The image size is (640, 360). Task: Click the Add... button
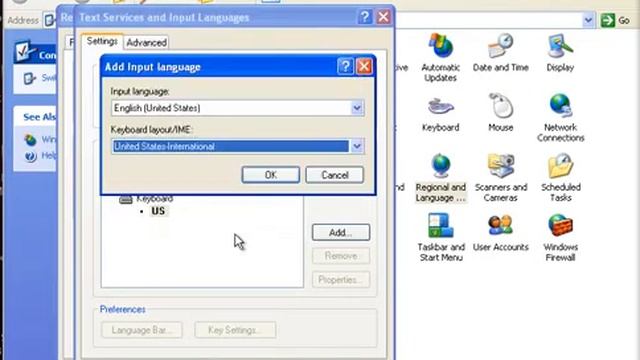coord(341,232)
